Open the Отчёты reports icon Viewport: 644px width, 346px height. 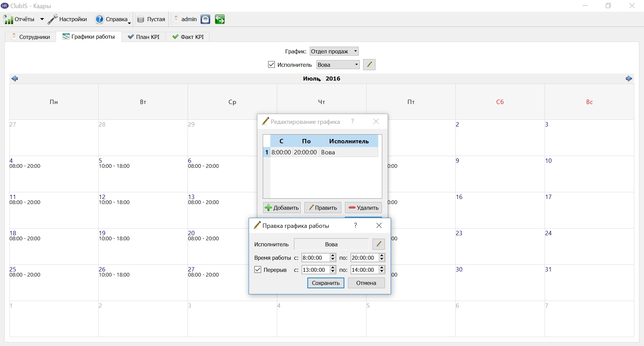click(8, 19)
